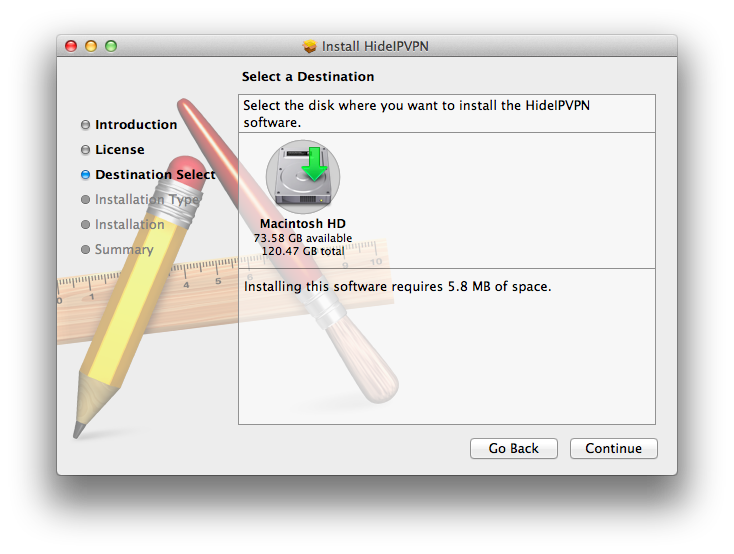
Task: Minimize the installer window with yellow button
Action: click(91, 46)
